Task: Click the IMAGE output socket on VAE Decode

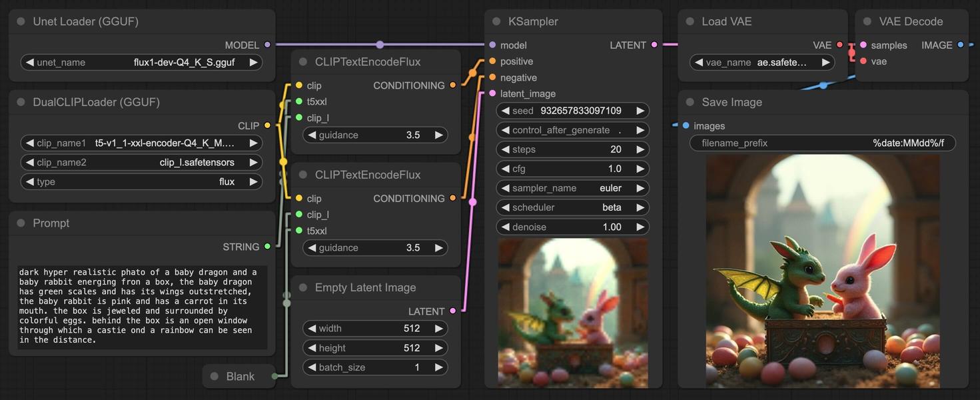Action: [x=960, y=45]
